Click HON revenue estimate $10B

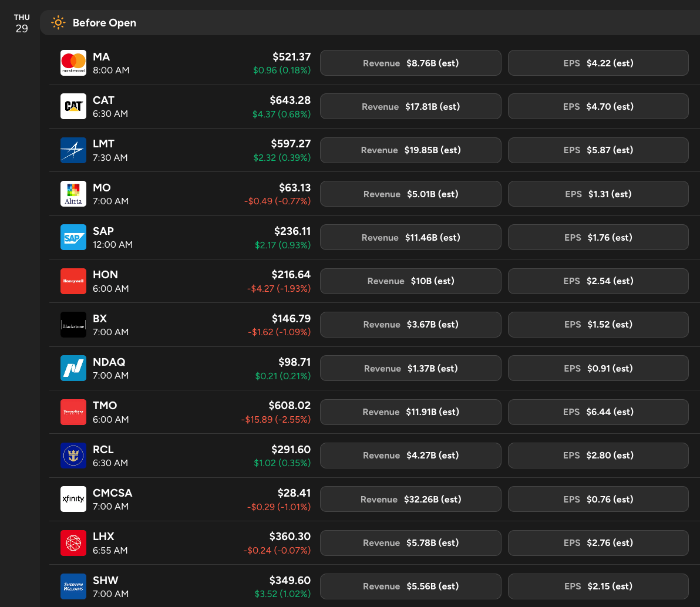click(x=410, y=281)
